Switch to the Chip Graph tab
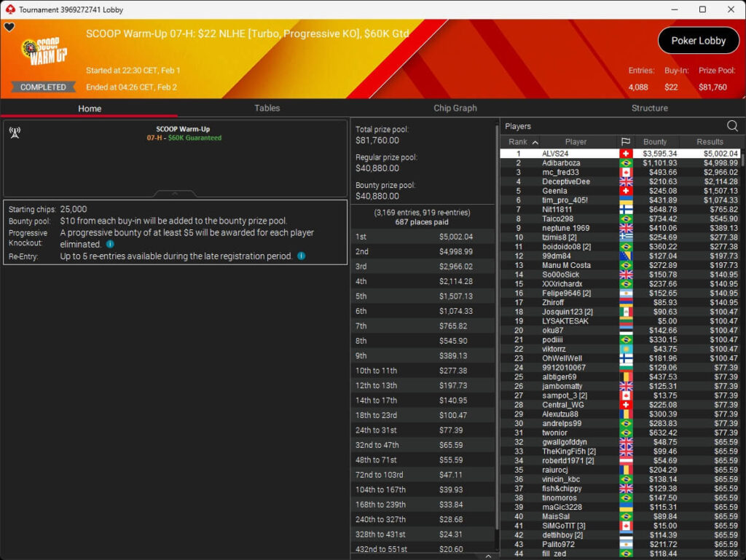This screenshot has width=746, height=560. pyautogui.click(x=455, y=108)
